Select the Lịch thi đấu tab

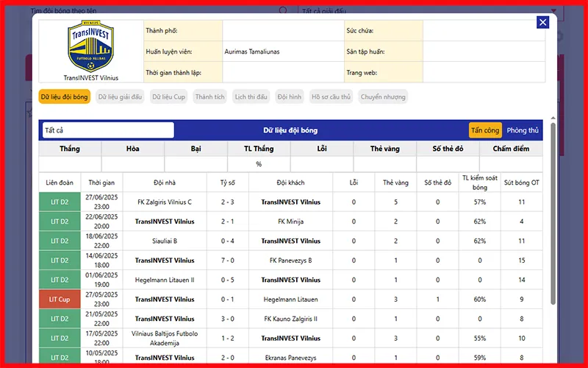[251, 96]
